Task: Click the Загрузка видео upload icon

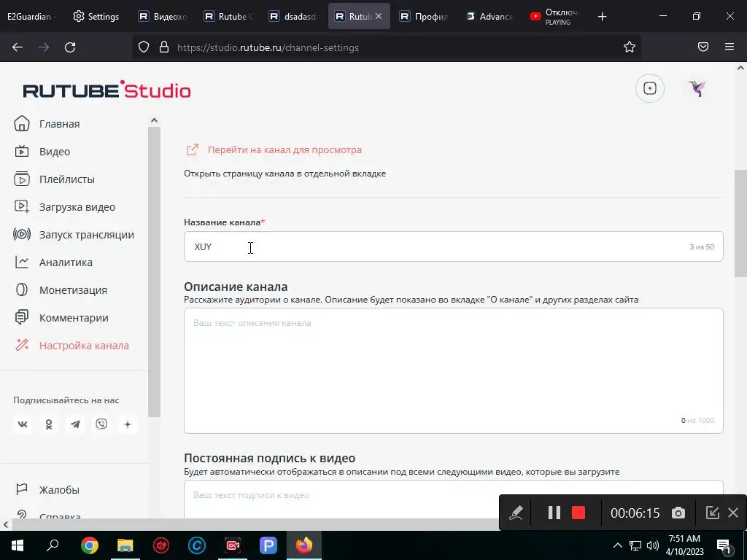Action: 21,206
